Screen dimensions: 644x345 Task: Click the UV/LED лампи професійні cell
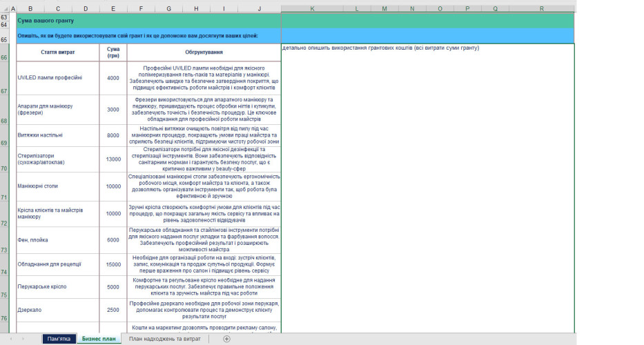[x=58, y=78]
